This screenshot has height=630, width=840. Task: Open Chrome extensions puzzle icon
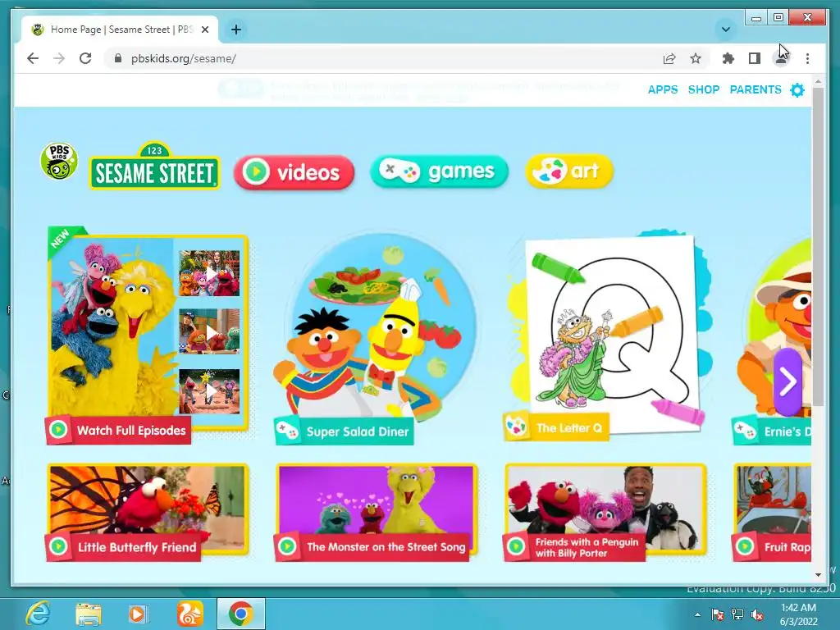pos(728,58)
